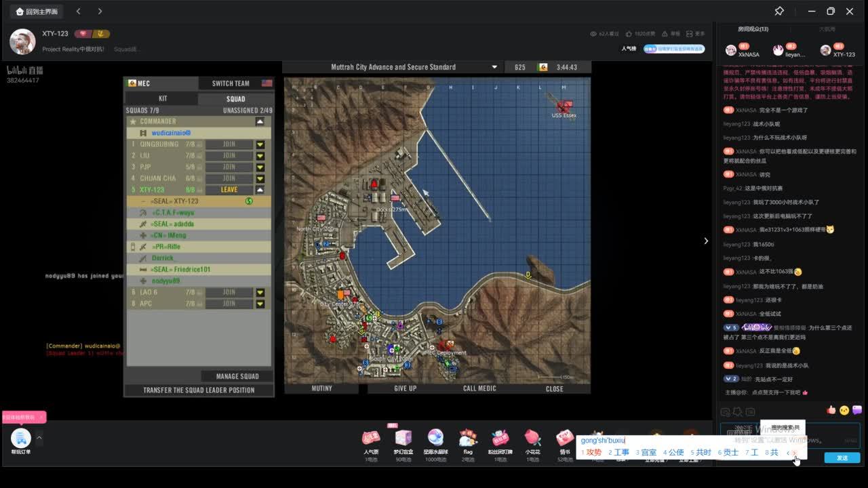
Task: Join the LIU squad
Action: coord(229,156)
